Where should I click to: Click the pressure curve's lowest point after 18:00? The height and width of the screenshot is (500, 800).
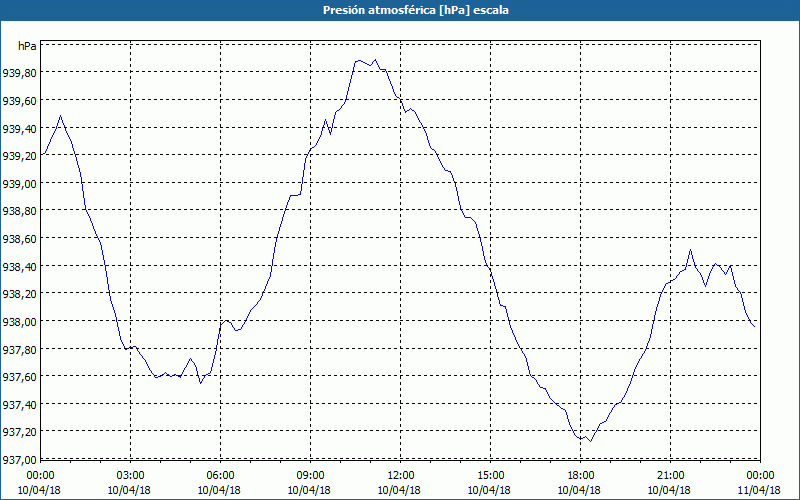590,441
